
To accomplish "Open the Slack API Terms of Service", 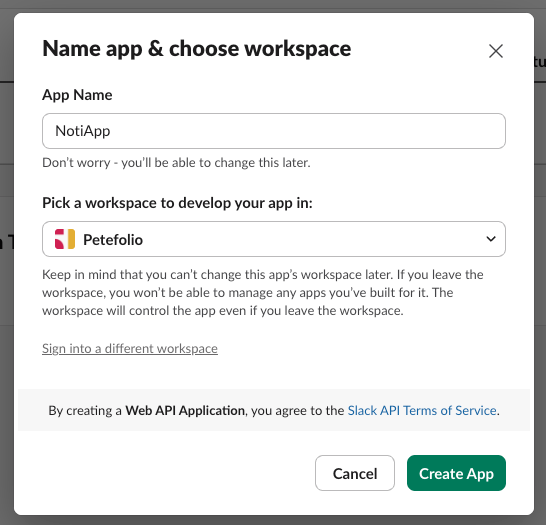I will coord(422,410).
